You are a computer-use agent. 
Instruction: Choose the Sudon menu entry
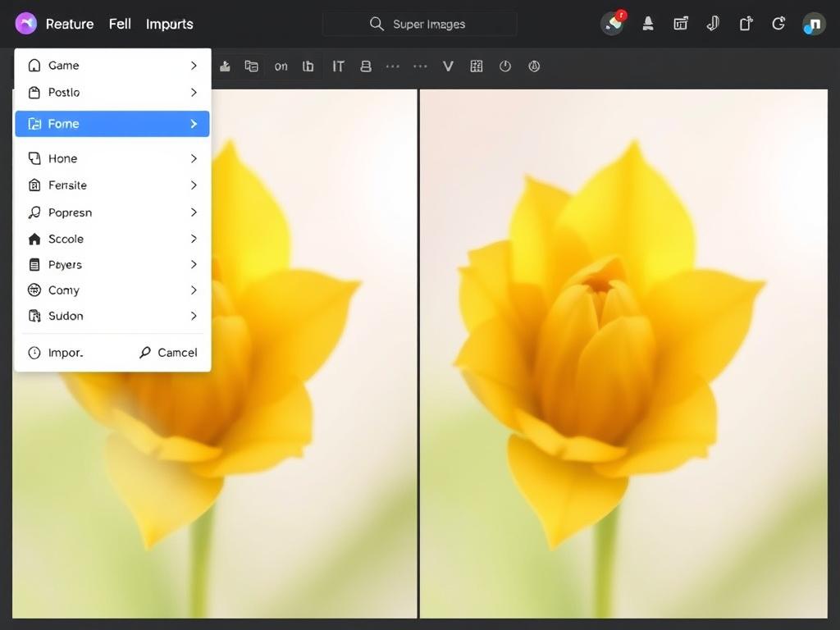pos(112,316)
